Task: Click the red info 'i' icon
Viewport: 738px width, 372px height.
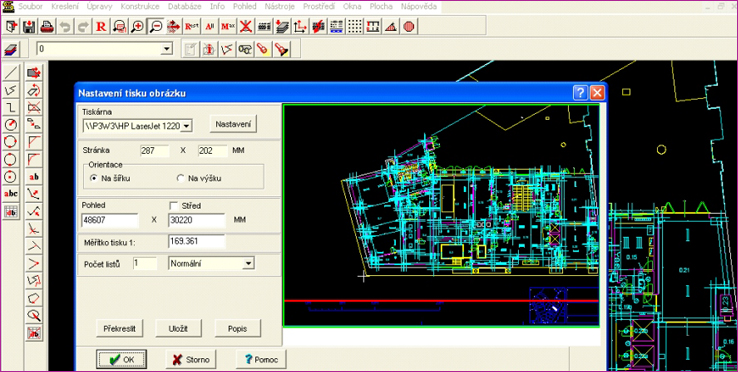Action: [x=208, y=49]
